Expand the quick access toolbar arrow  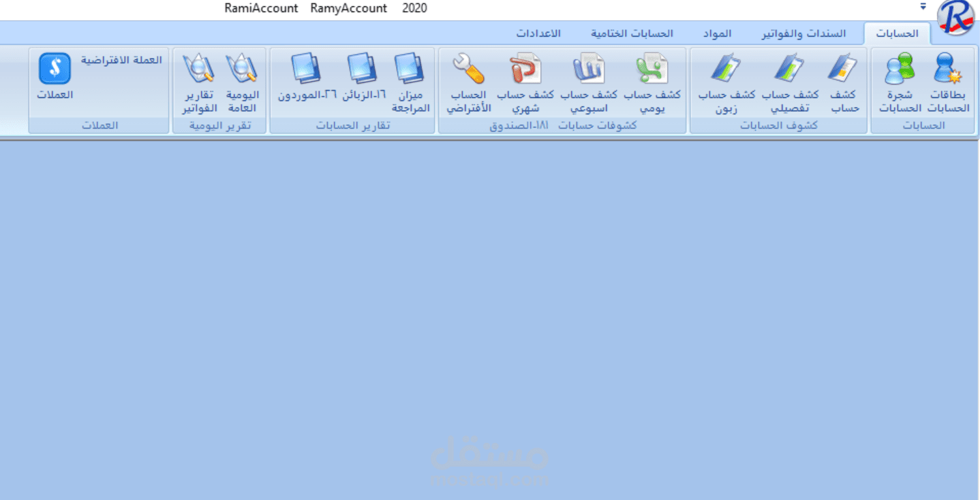923,7
